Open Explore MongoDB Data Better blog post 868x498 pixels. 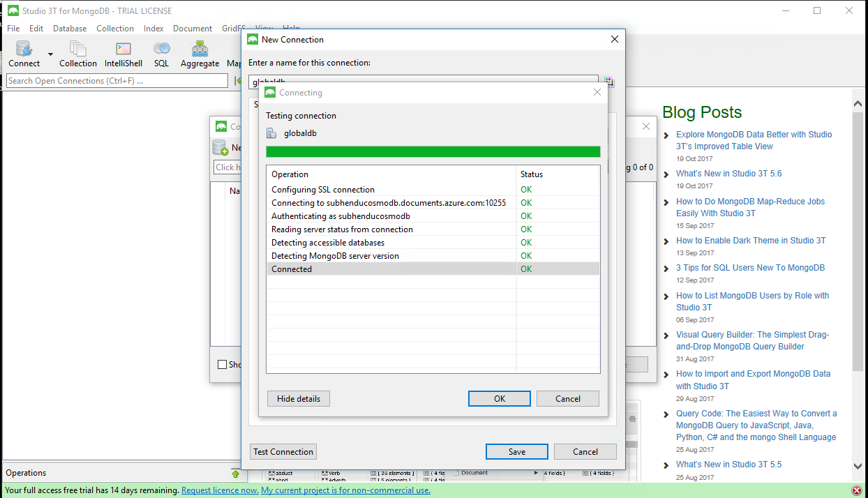tap(754, 140)
